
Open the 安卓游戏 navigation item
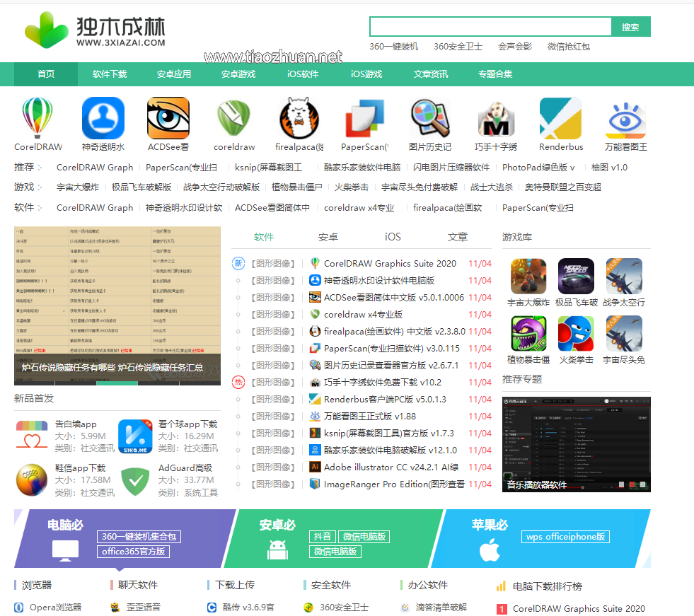tap(238, 74)
